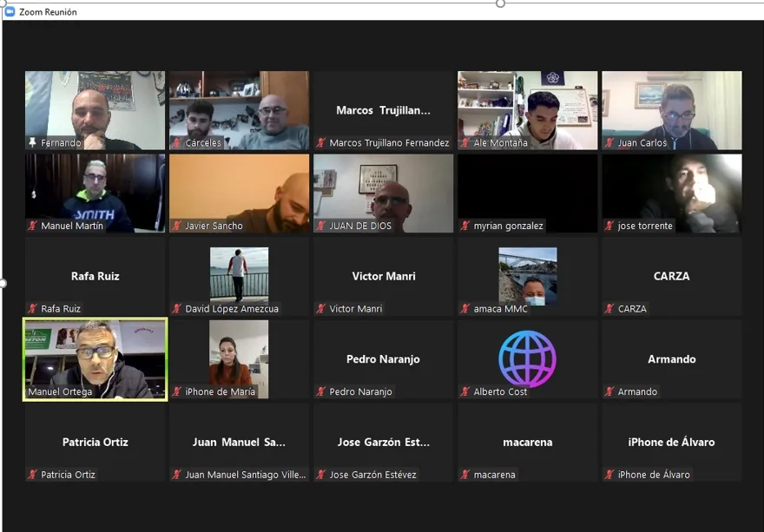This screenshot has height=532, width=764.
Task: Click muted mic icon for iPhone de Álvaro
Action: [x=609, y=475]
